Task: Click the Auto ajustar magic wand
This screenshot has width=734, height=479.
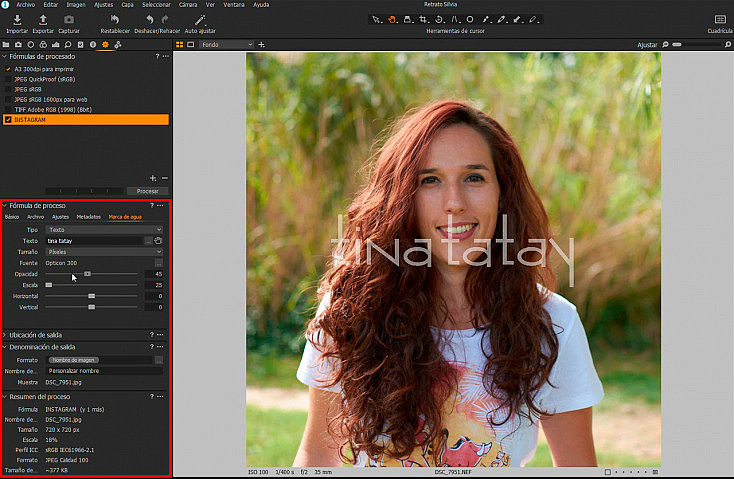Action: point(200,20)
